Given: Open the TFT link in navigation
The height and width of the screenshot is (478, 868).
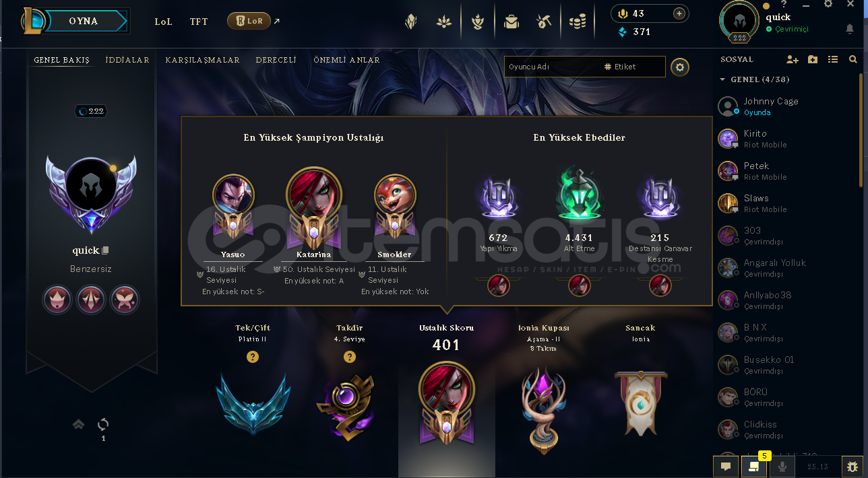Looking at the screenshot, I should pos(199,22).
